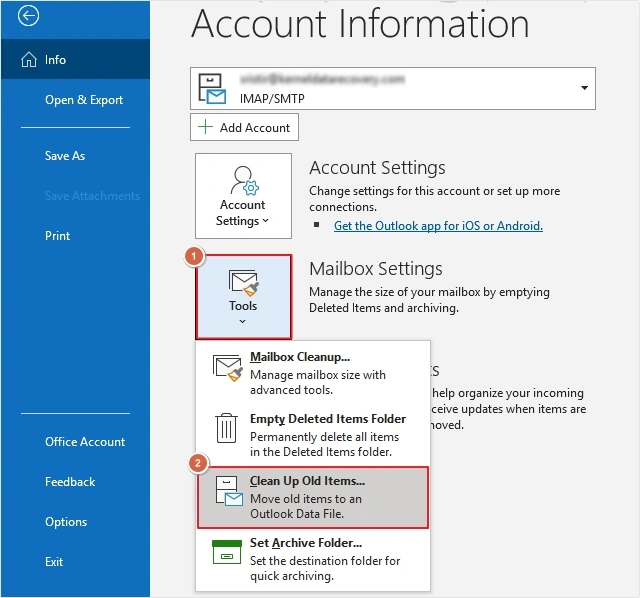Select Print in the sidebar
Screen dimensions: 640x598
(76, 236)
